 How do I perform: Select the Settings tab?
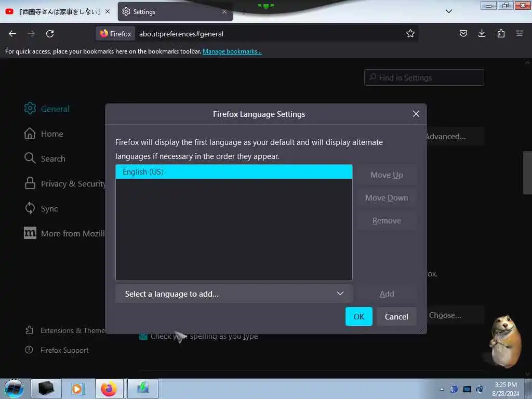[175, 12]
